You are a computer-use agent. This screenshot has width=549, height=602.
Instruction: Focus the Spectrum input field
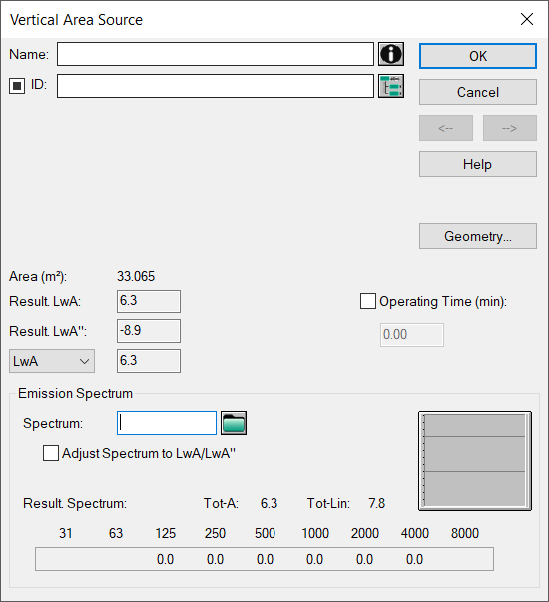point(167,423)
